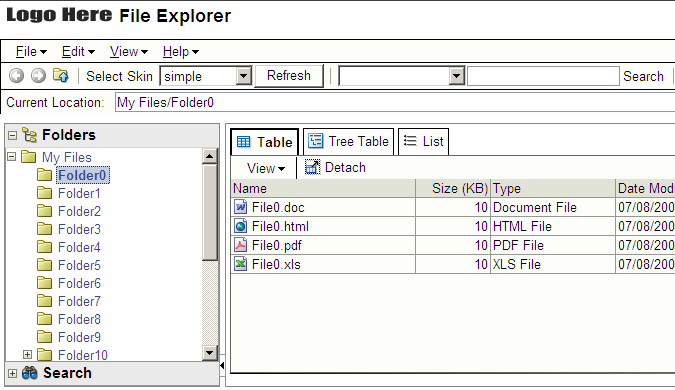Click the folder tree scroll-up arrow
This screenshot has height=390, width=675.
tap(210, 156)
